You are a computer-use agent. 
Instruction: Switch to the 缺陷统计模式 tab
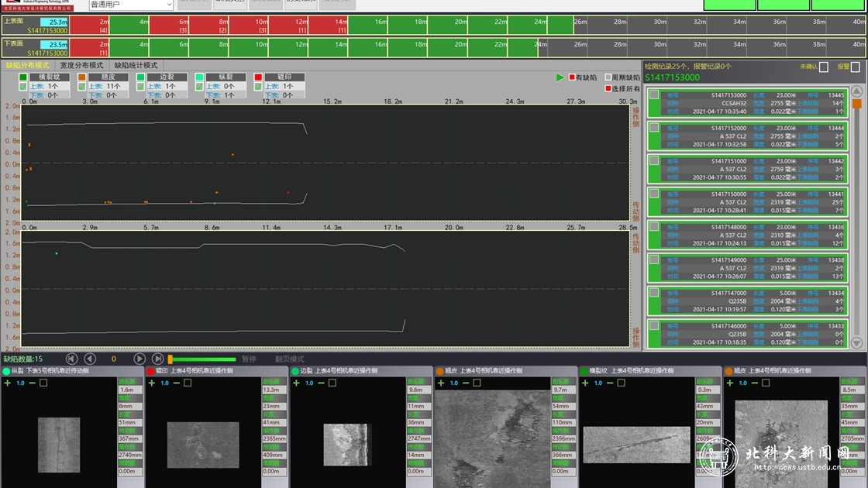pyautogui.click(x=136, y=65)
